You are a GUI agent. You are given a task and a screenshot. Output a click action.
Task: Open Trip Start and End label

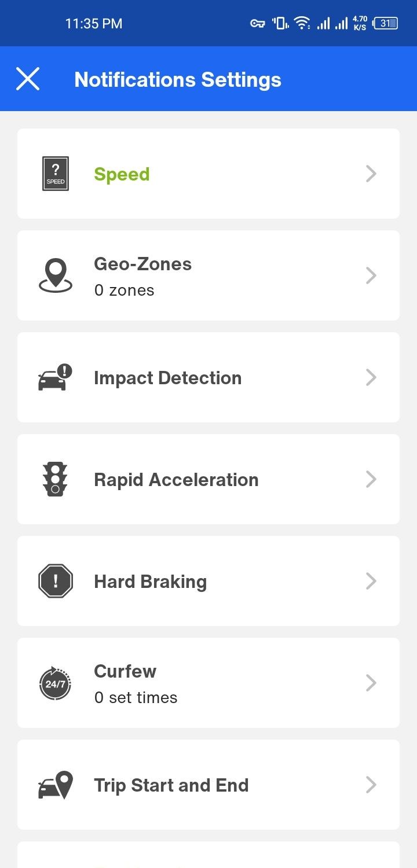click(x=171, y=785)
